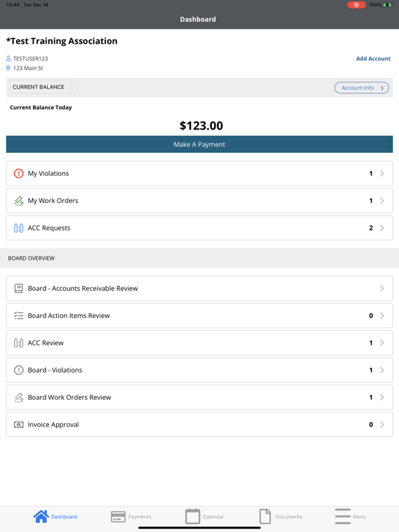
Task: Expand Board - Accounts Receivable Review chevron
Action: point(382,288)
